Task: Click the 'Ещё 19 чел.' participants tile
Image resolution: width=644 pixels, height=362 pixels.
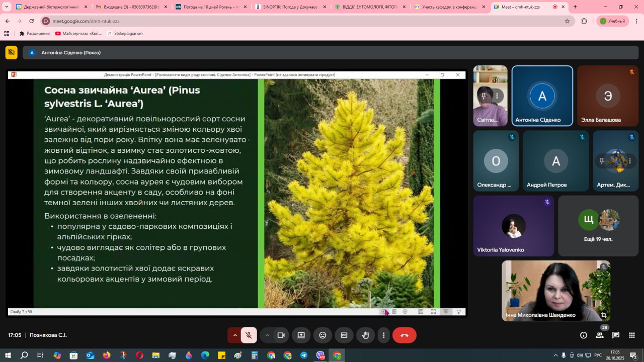Action: click(598, 226)
